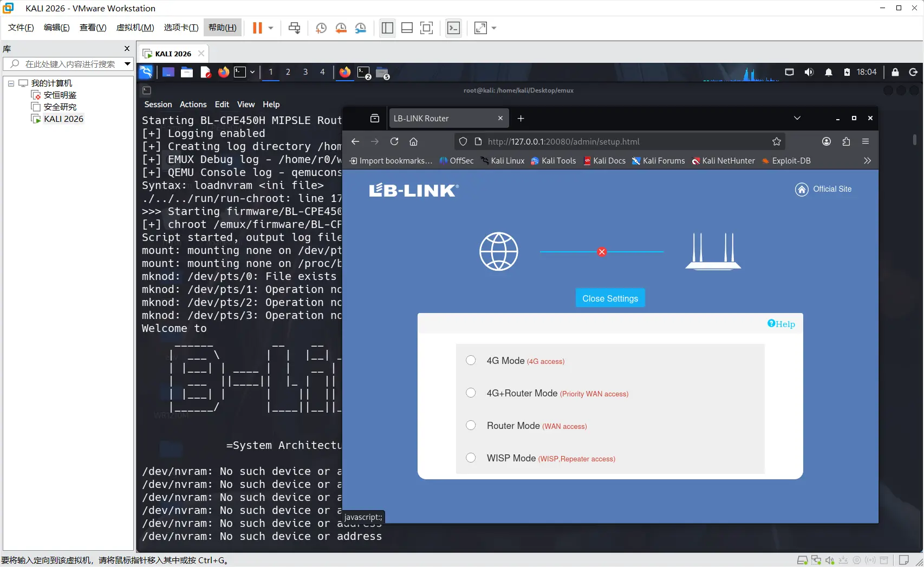Open the VMware snapshot manager

click(x=361, y=28)
